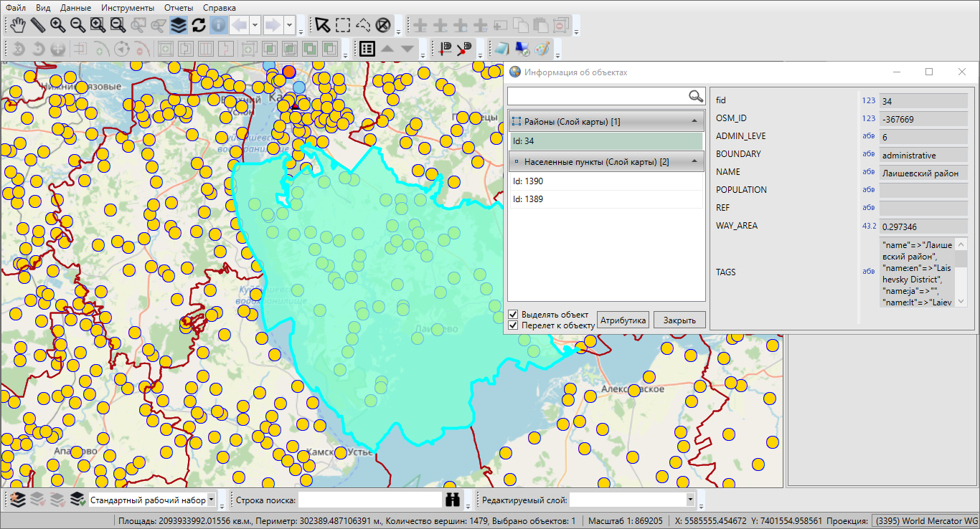
Task: Open the attribute table list icon
Action: (367, 49)
